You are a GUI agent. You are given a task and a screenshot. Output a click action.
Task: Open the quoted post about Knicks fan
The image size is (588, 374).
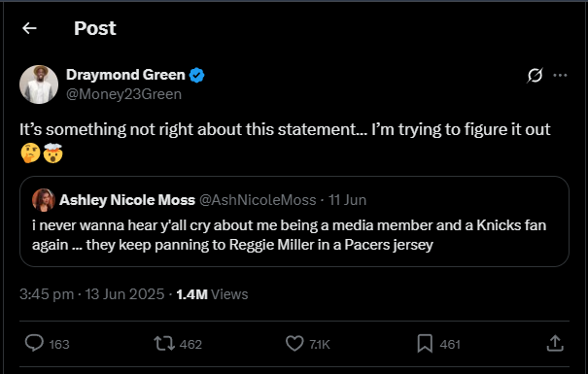[294, 221]
